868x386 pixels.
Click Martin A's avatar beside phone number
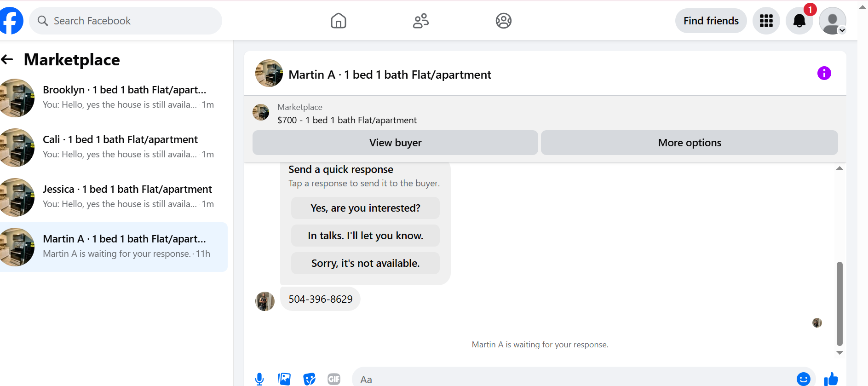point(265,301)
